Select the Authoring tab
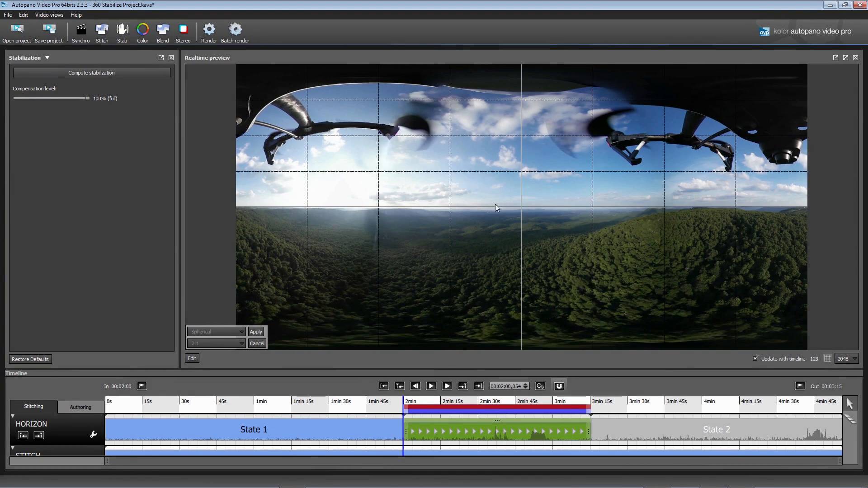The height and width of the screenshot is (488, 868). click(x=80, y=406)
